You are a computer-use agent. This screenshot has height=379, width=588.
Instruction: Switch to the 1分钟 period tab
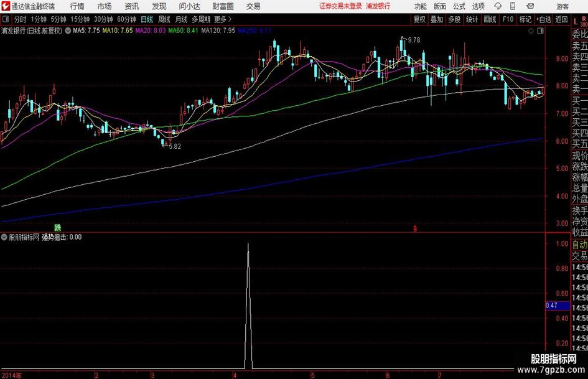[38, 19]
